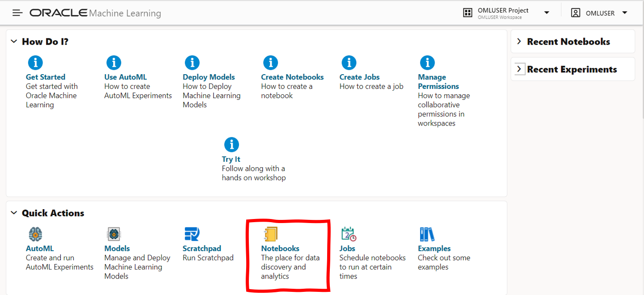Click the OMLUSER username label

point(600,13)
